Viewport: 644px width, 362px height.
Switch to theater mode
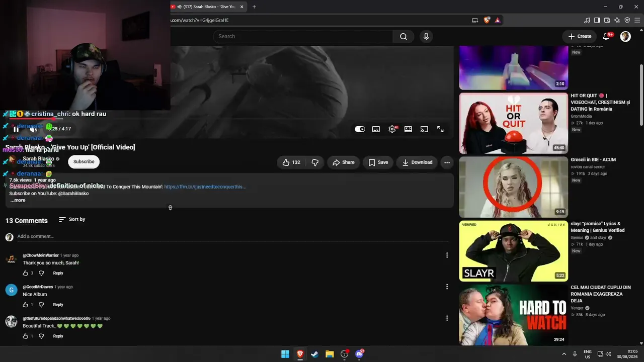(408, 129)
